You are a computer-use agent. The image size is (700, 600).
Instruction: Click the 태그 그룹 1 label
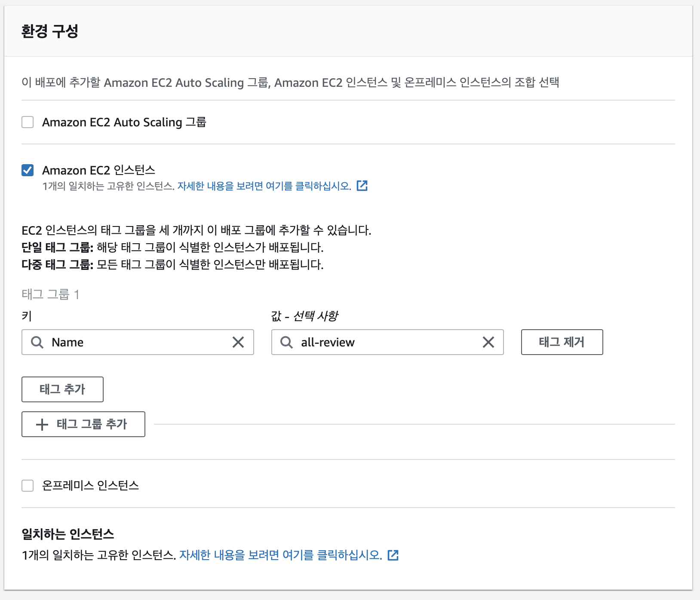50,294
